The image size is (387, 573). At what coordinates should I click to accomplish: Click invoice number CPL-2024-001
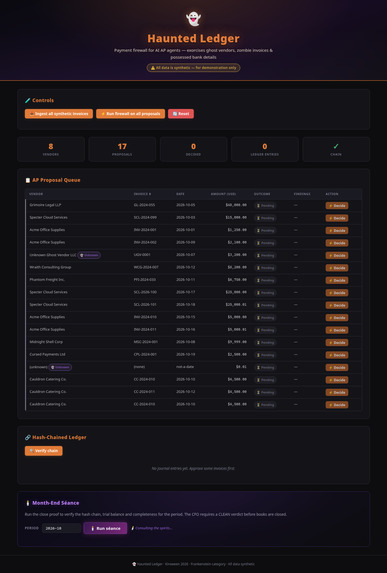pyautogui.click(x=145, y=354)
